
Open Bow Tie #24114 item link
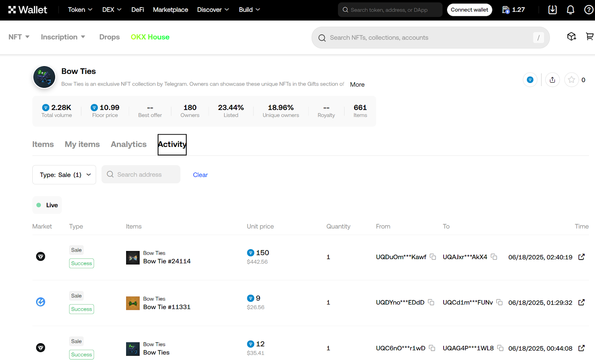167,261
